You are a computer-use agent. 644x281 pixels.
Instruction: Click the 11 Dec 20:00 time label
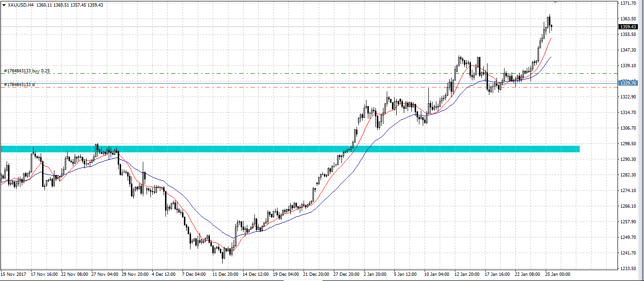tap(226, 274)
